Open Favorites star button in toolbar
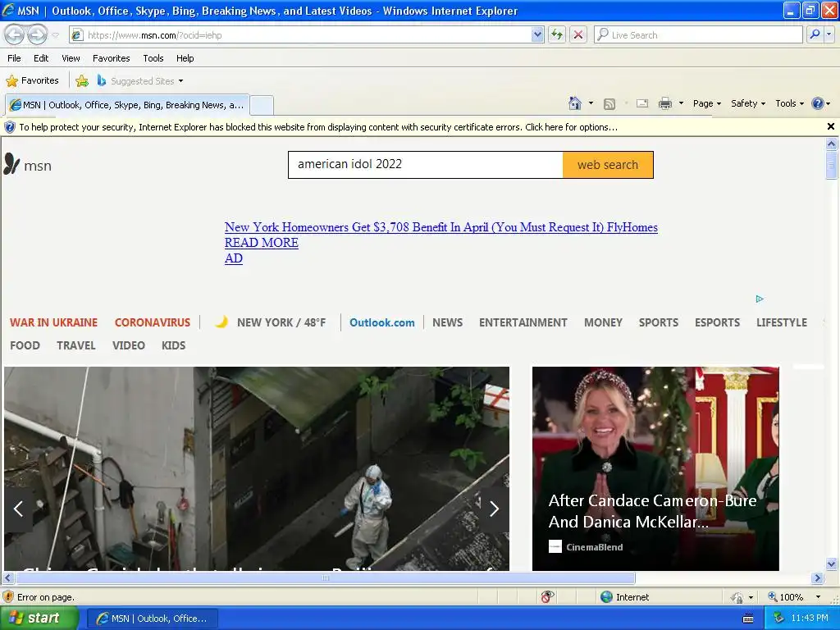 (32, 81)
